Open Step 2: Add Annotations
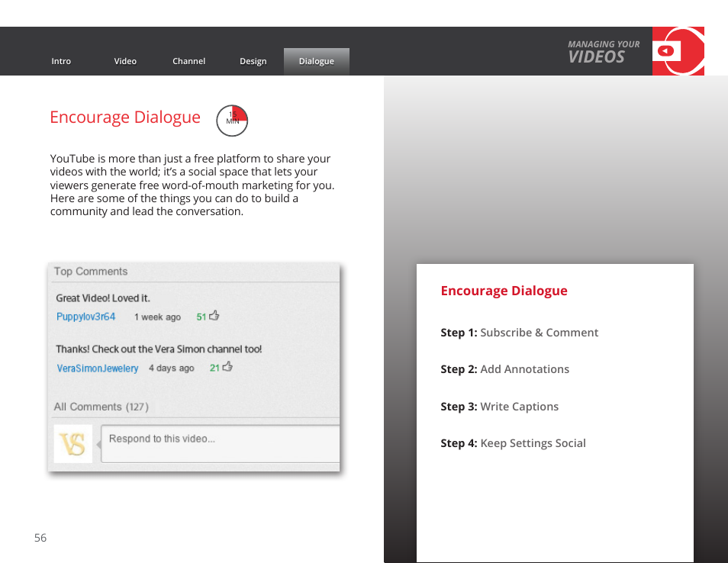Screen dimensions: 728x563 504,369
